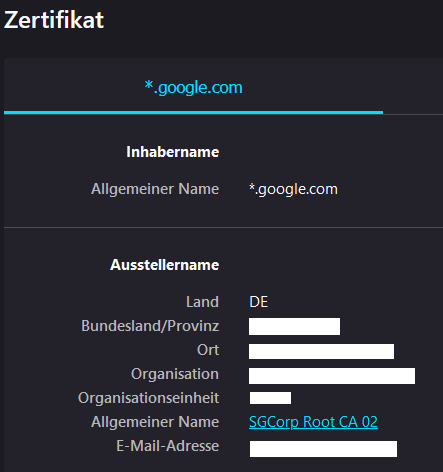Click the redacted E-Mail-Adresse value
This screenshot has width=443, height=472.
point(323,449)
